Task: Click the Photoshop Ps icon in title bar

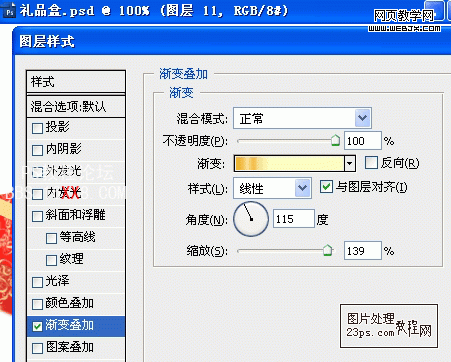Action: coord(9,12)
